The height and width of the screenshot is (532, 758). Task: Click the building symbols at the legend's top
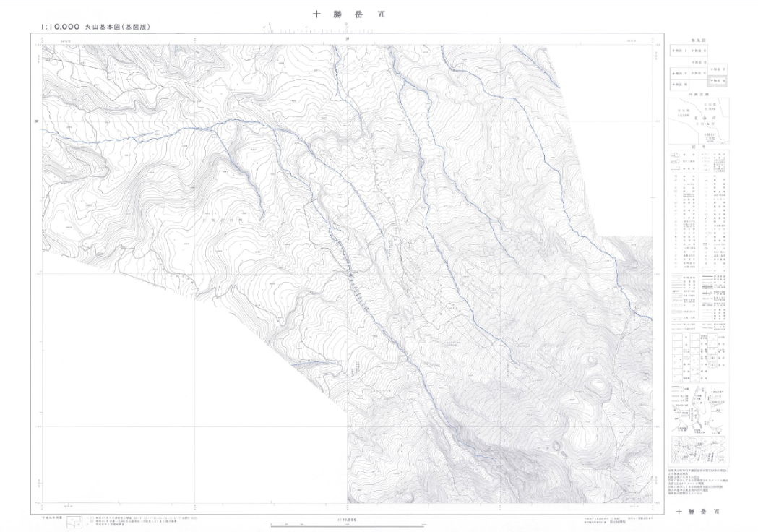click(x=698, y=159)
